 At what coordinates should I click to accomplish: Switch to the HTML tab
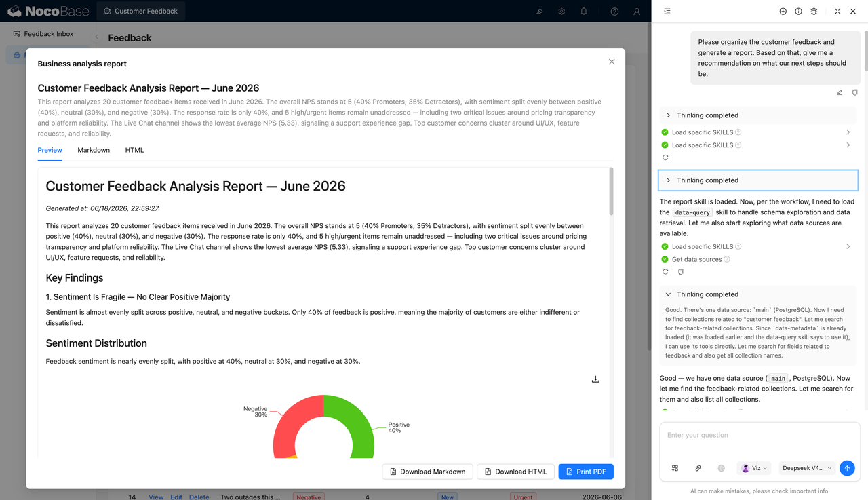click(x=134, y=150)
